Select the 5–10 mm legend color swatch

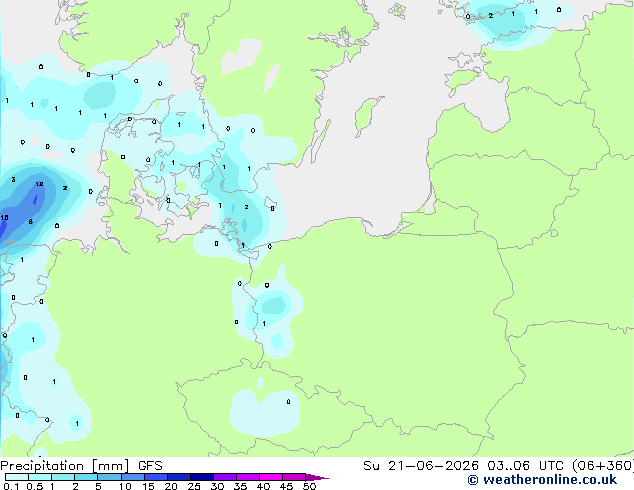[109, 477]
